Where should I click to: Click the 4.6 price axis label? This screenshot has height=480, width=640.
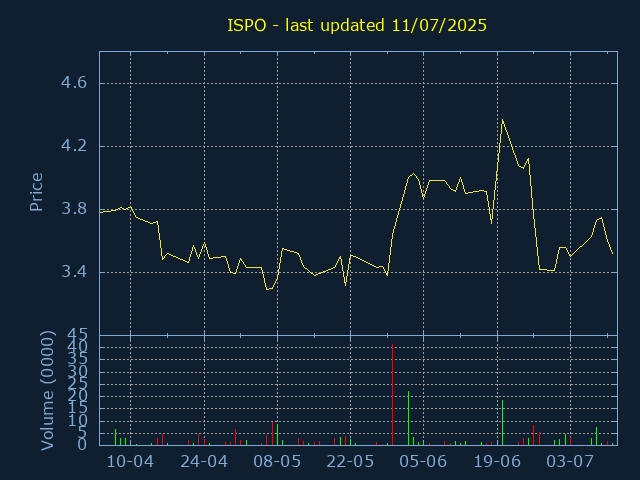tap(74, 83)
